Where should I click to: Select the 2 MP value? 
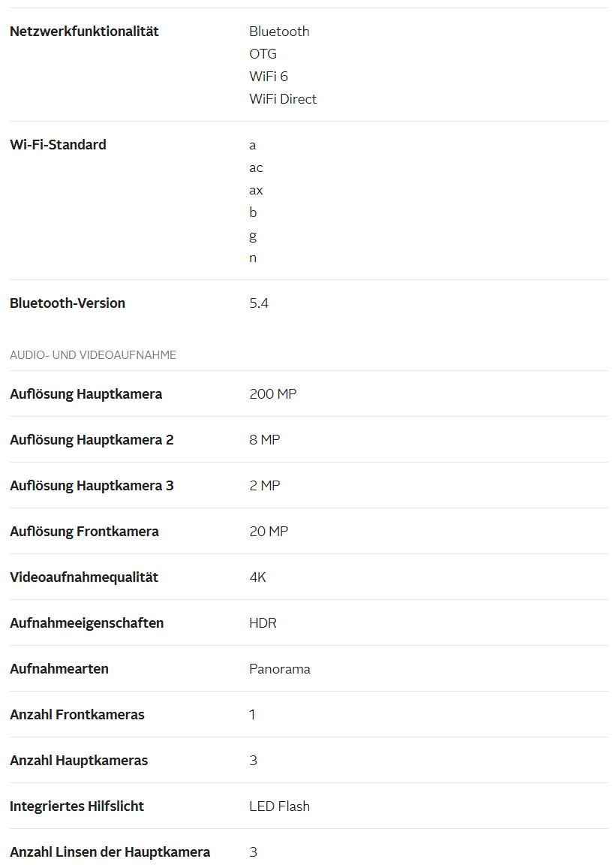[265, 486]
